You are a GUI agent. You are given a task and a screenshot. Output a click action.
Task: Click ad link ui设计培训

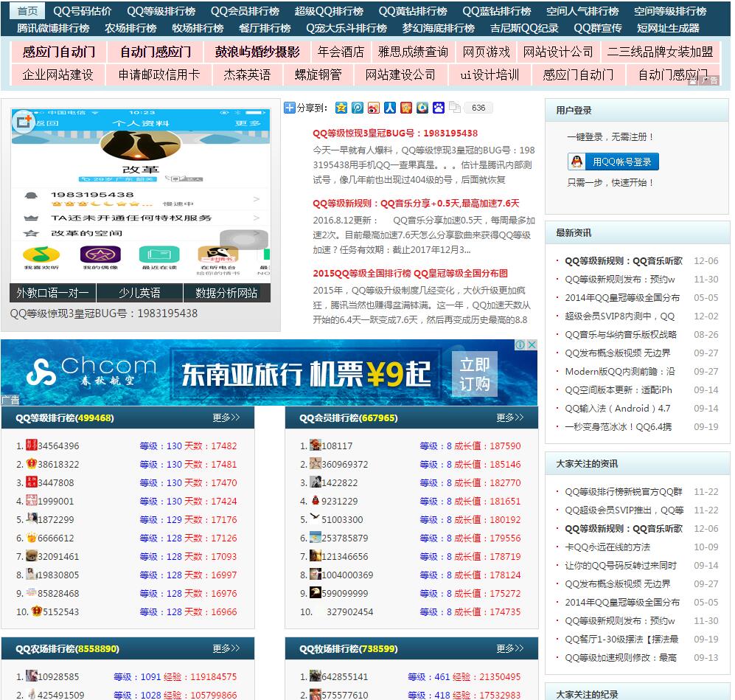click(x=490, y=75)
